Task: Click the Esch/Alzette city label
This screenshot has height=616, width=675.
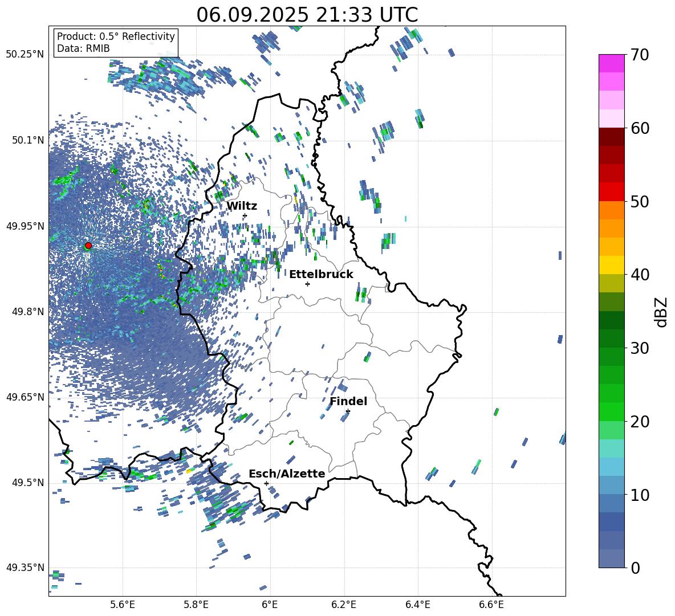Action: coord(287,474)
